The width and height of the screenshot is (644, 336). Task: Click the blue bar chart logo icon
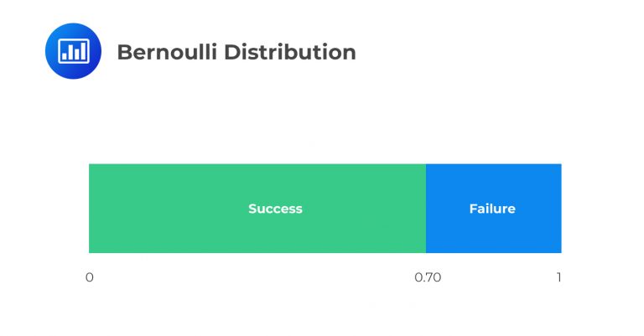tap(72, 51)
